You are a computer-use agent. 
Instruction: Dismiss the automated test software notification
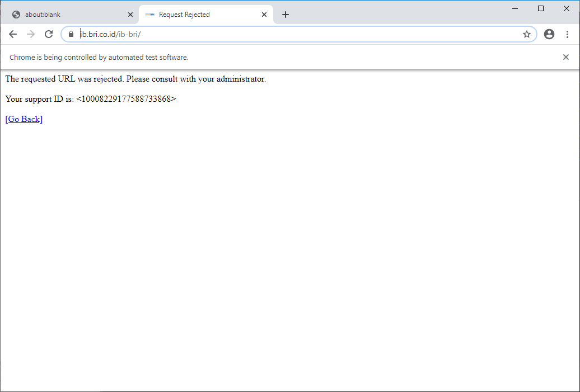565,56
